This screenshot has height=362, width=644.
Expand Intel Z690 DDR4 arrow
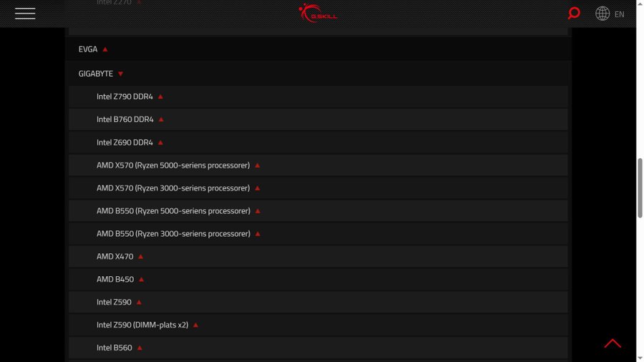(160, 142)
